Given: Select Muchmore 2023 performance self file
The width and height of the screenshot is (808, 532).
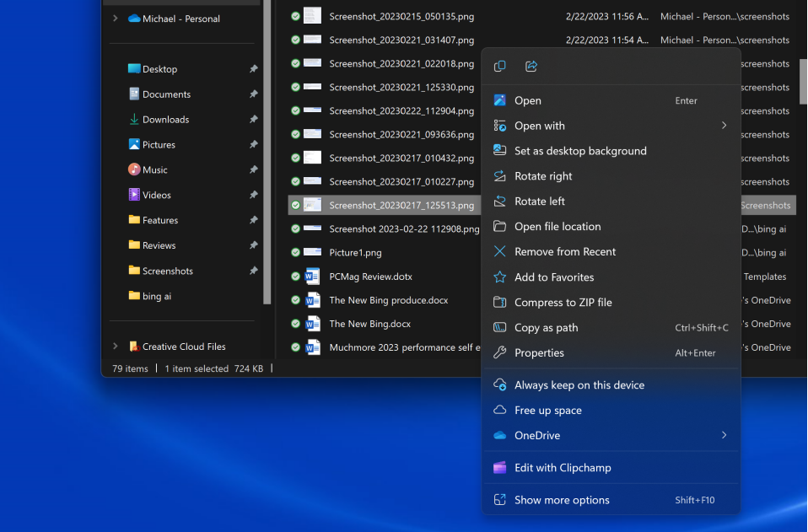Looking at the screenshot, I should tap(405, 347).
